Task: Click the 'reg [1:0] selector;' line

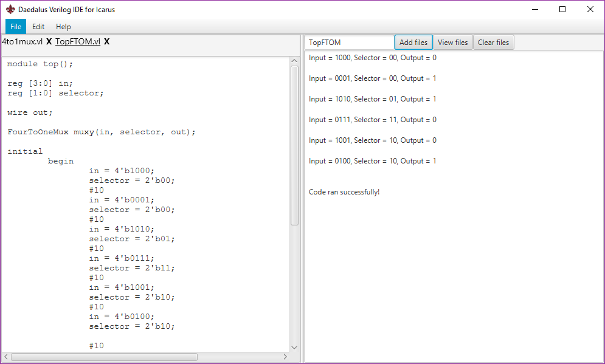Action: pos(55,93)
